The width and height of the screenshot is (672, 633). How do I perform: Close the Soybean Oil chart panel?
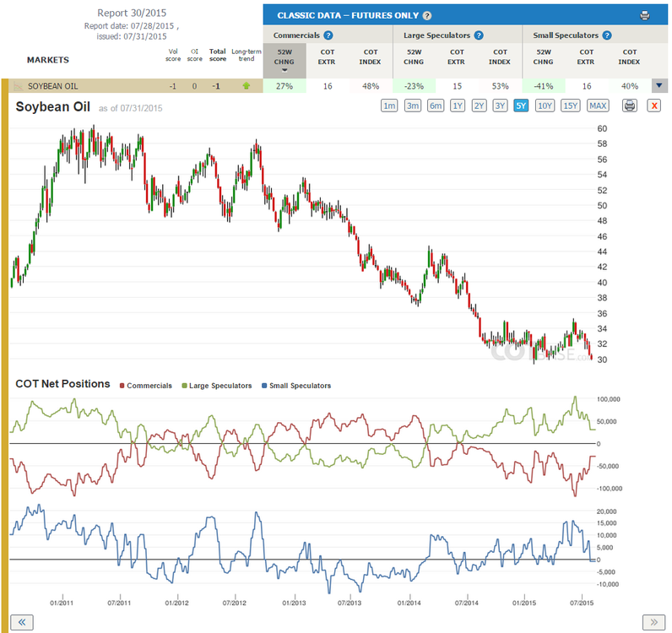click(x=654, y=105)
